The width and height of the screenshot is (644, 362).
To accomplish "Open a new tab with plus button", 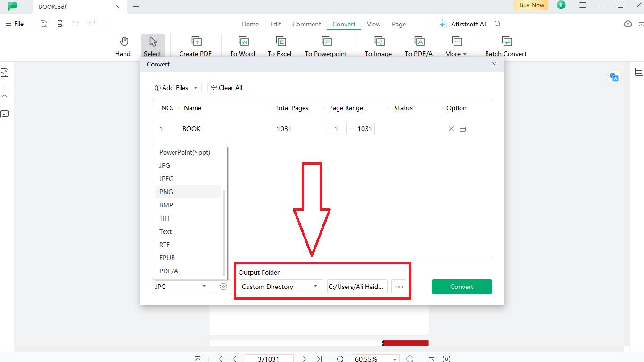I will [x=136, y=7].
